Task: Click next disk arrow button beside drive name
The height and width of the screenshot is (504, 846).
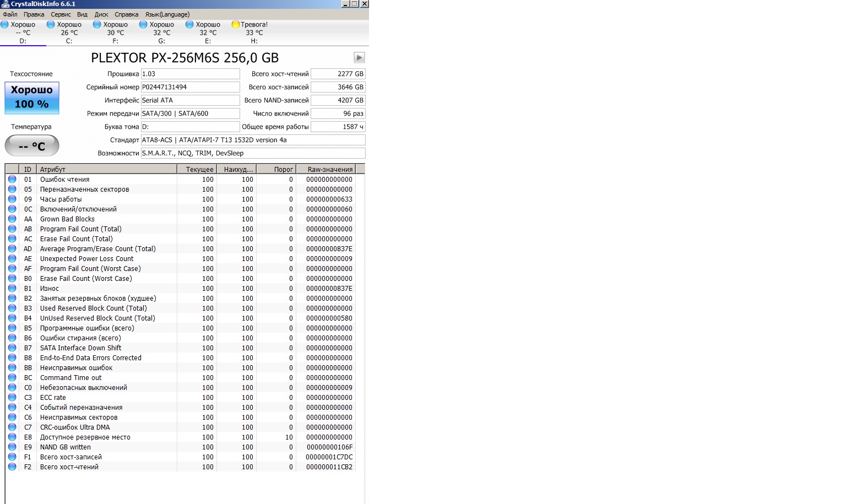Action: click(359, 58)
